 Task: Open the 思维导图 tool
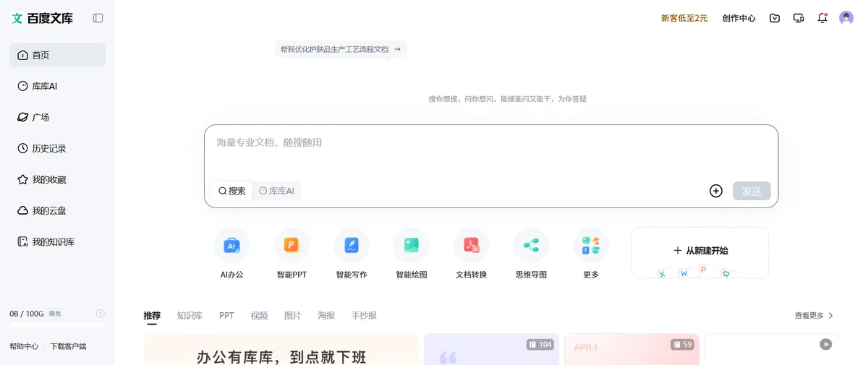pyautogui.click(x=531, y=254)
